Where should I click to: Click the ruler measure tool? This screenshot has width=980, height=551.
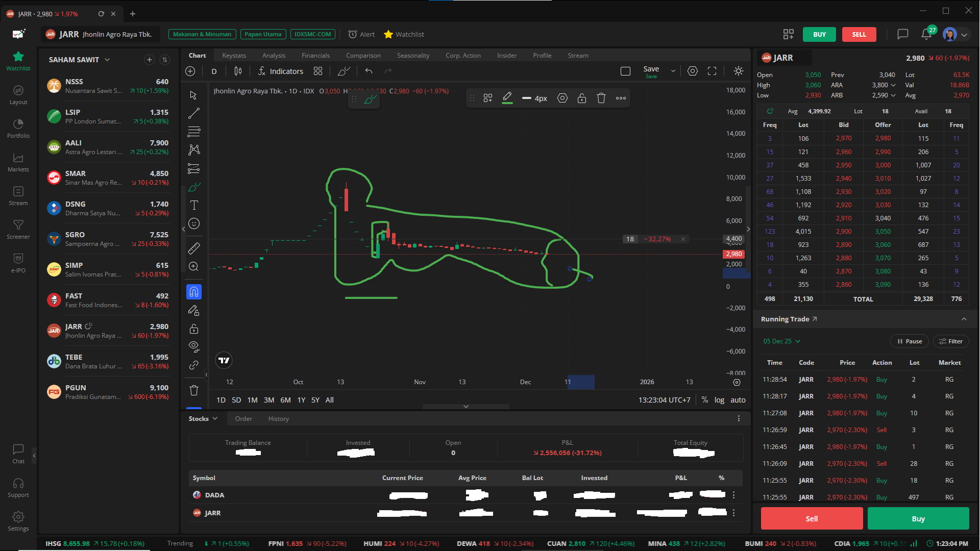[x=194, y=248]
